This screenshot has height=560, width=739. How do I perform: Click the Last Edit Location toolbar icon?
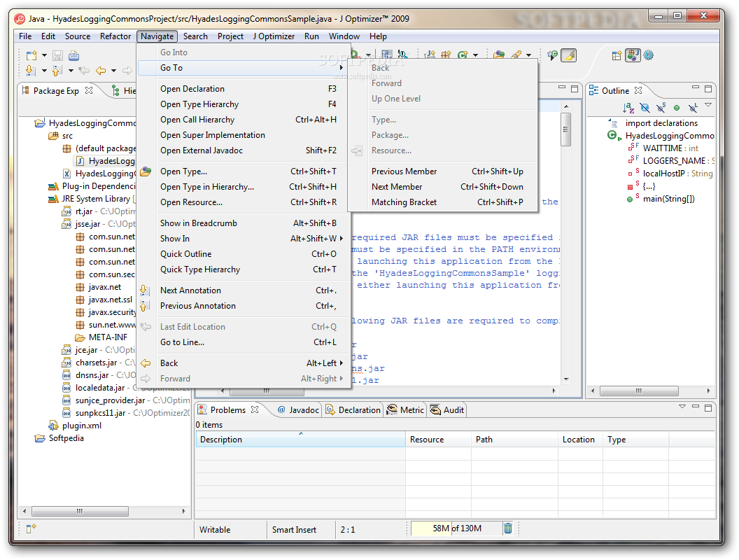[84, 71]
